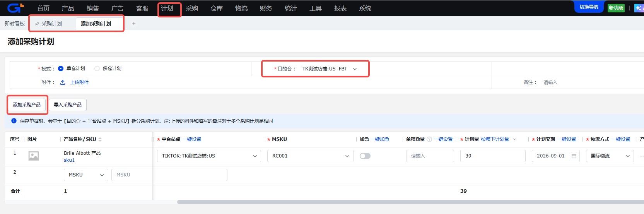Click the product image placeholder for Brile Albott
644x214 pixels.
[x=34, y=156]
